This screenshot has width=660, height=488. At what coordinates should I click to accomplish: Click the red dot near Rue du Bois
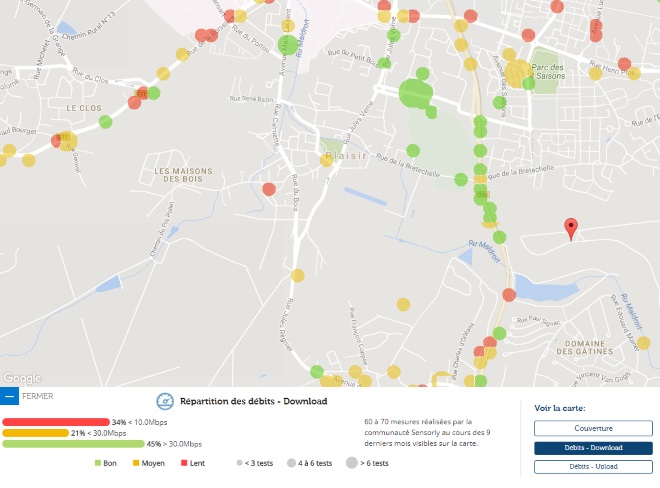269,189
